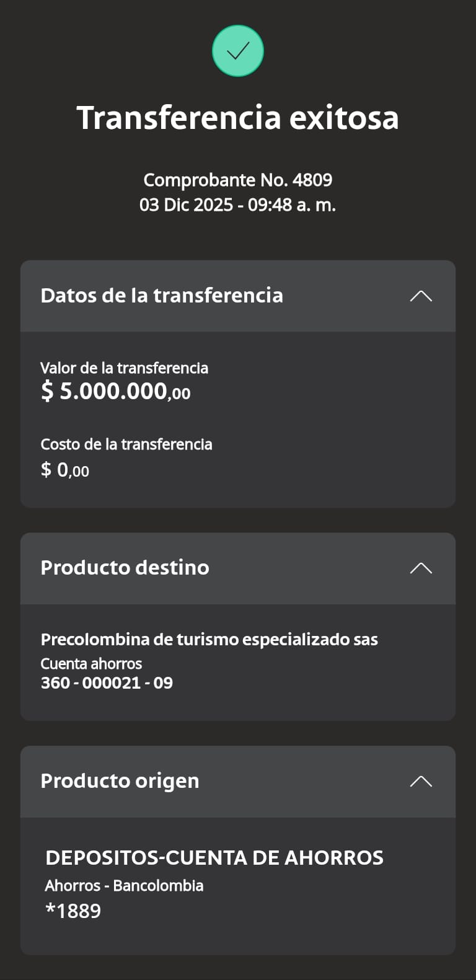Select the Comprobante No. 4809 text
The height and width of the screenshot is (980, 476).
click(x=238, y=180)
